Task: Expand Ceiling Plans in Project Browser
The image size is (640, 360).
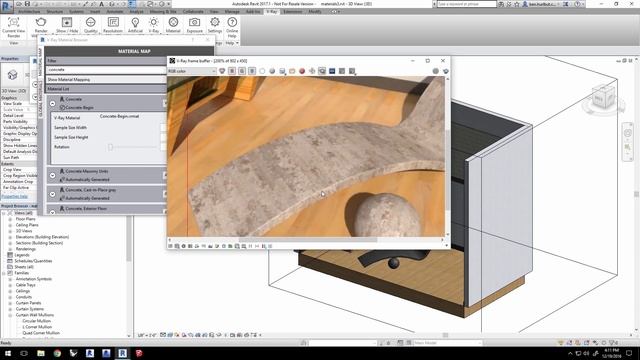Action: [10, 225]
